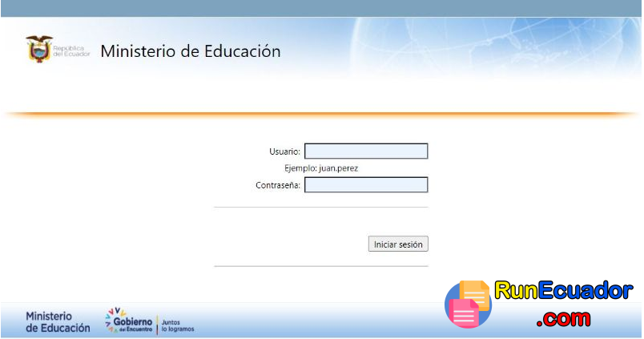Screen dimensions: 644x339
Task: Focus the Contraseña password field
Action: coord(366,185)
